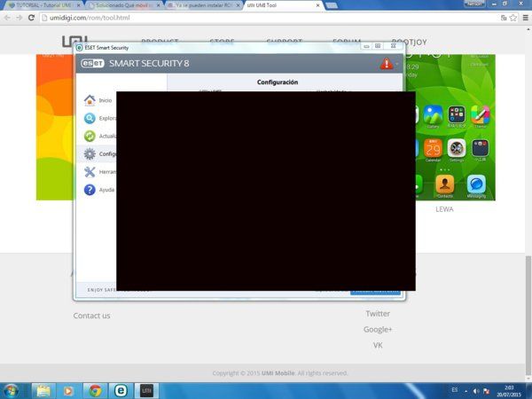Viewport: 532px width, 399px height.
Task: Open Inicio in ESET sidebar
Action: tap(98, 100)
